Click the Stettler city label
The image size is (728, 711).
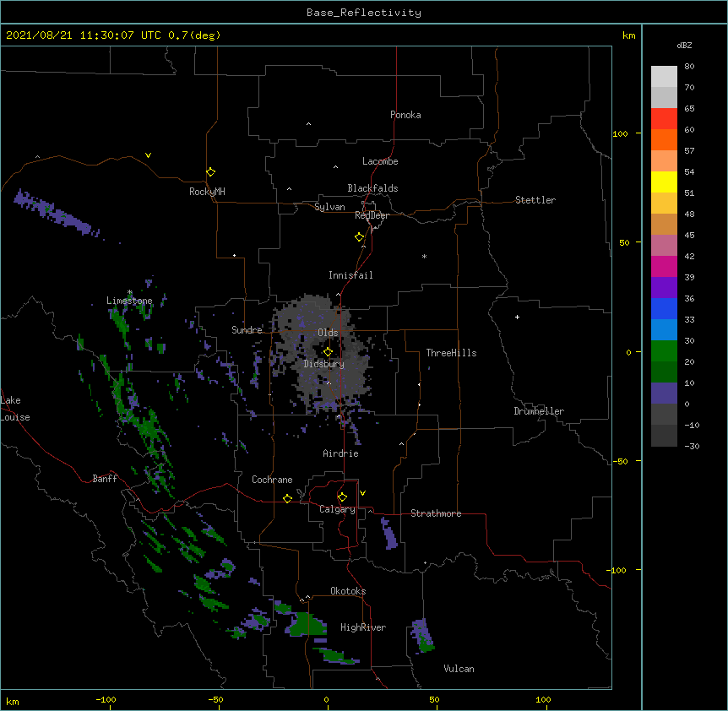535,200
